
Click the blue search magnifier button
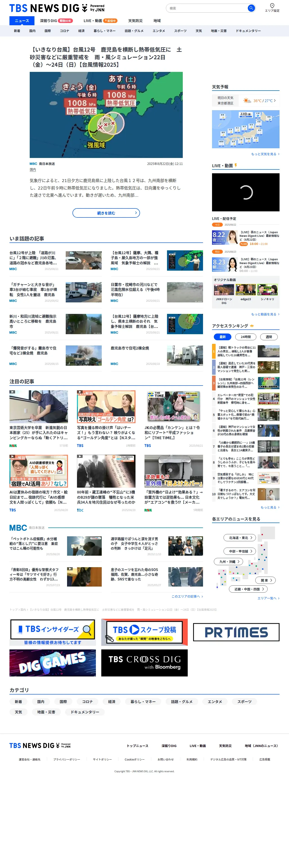tap(251, 8)
